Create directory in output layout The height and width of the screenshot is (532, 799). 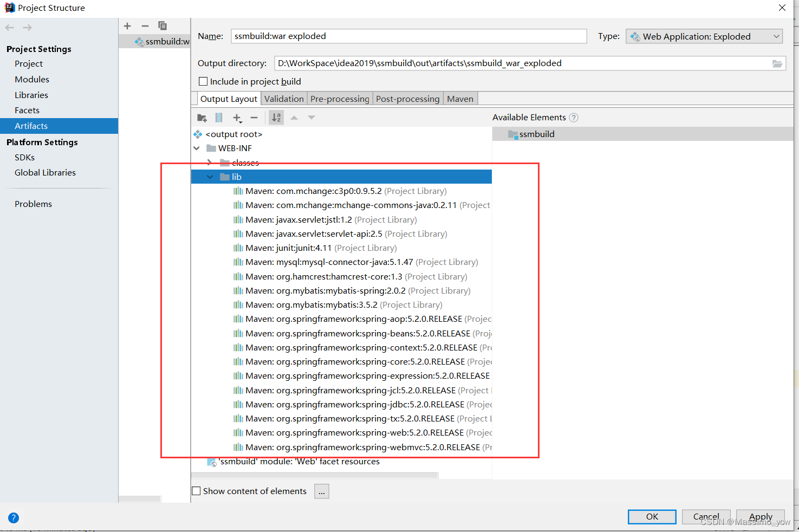(x=202, y=118)
